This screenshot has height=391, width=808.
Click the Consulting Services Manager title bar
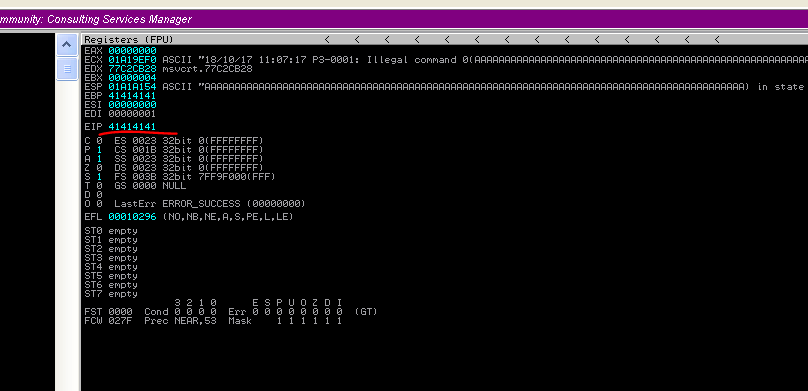coord(404,20)
